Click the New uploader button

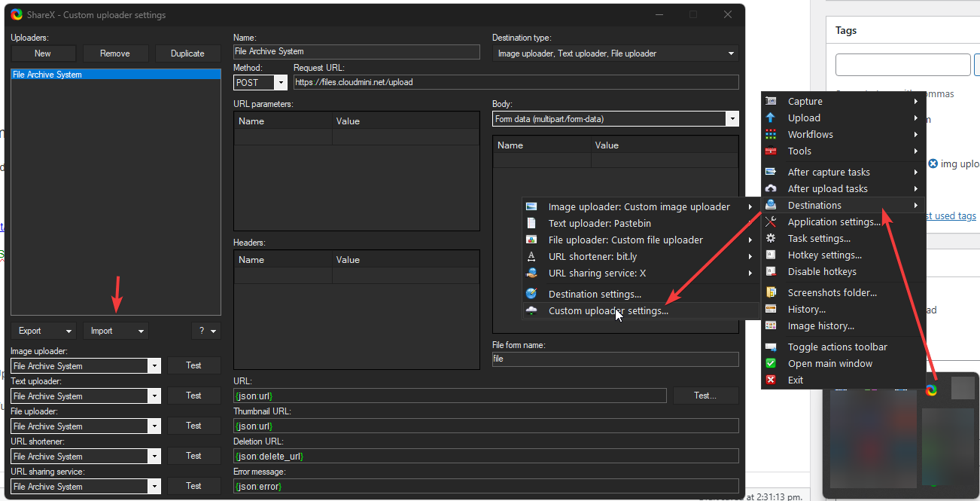tap(43, 53)
